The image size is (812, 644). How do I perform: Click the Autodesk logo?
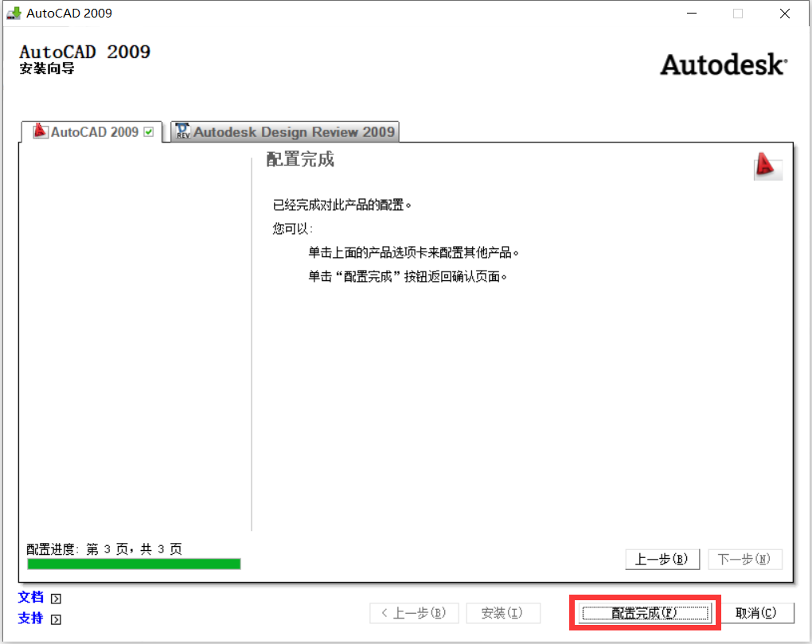724,65
